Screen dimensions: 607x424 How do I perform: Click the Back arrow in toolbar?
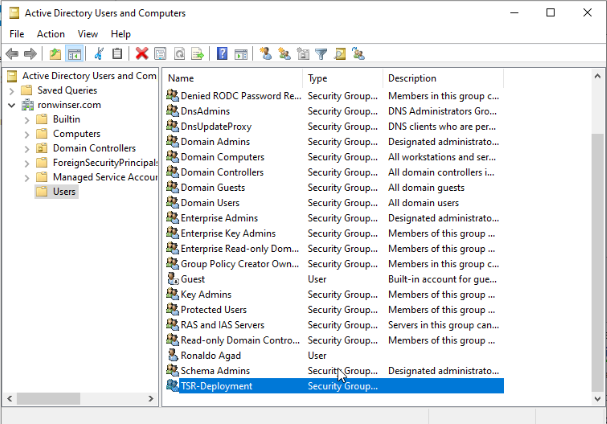12,54
